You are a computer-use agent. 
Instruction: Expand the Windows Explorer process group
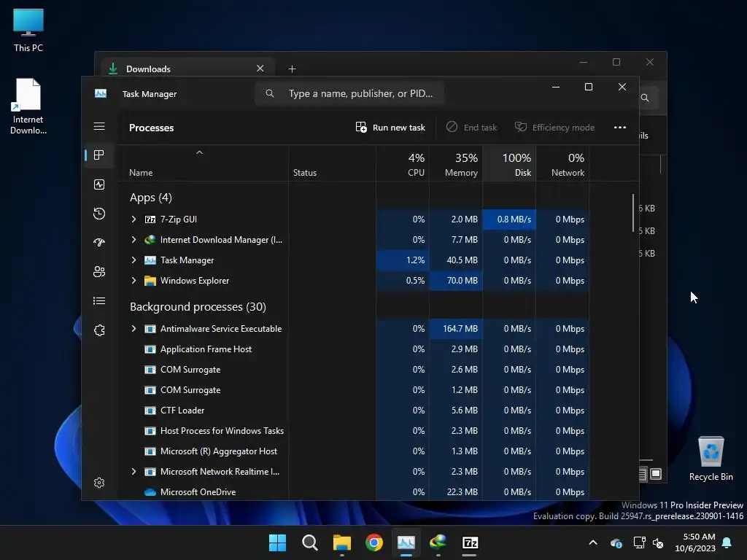point(134,281)
